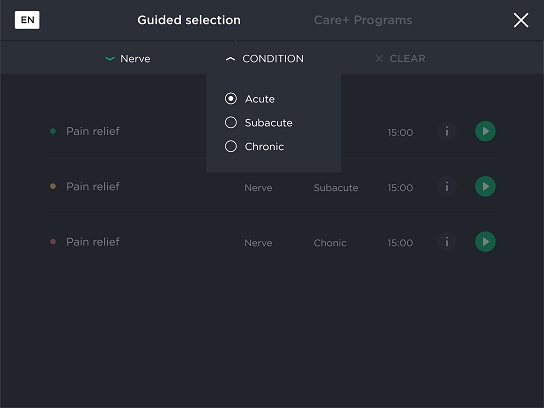Image resolution: width=544 pixels, height=408 pixels.
Task: Click the X icon beside CLEAR
Action: coord(379,59)
